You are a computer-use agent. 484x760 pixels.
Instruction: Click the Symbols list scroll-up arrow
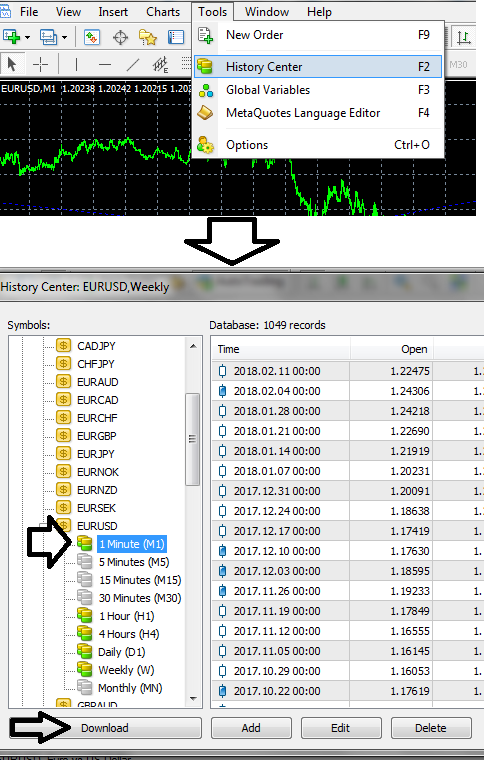pos(193,346)
